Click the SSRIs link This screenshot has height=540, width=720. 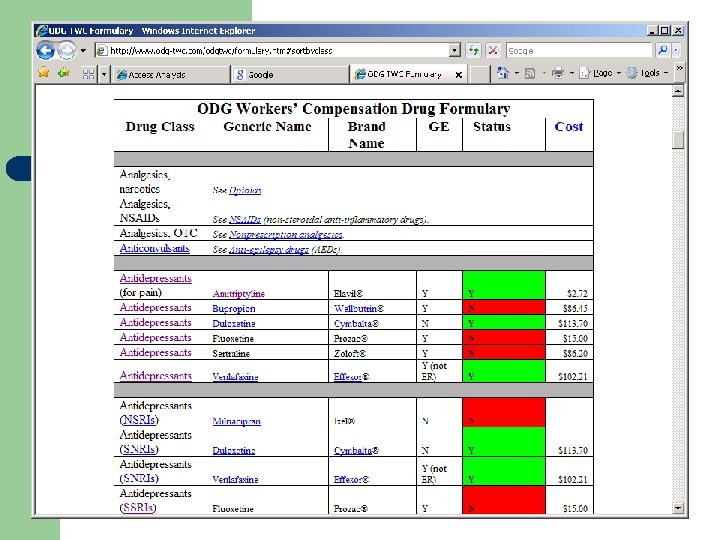[138, 508]
